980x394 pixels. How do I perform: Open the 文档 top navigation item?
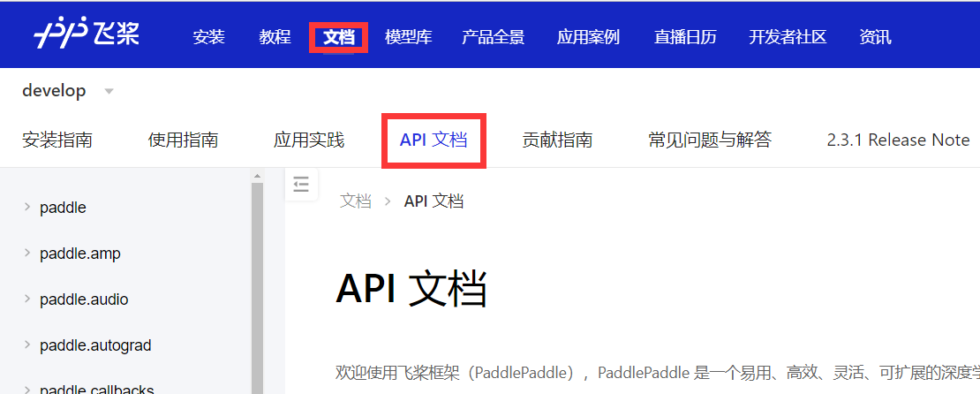(x=339, y=37)
